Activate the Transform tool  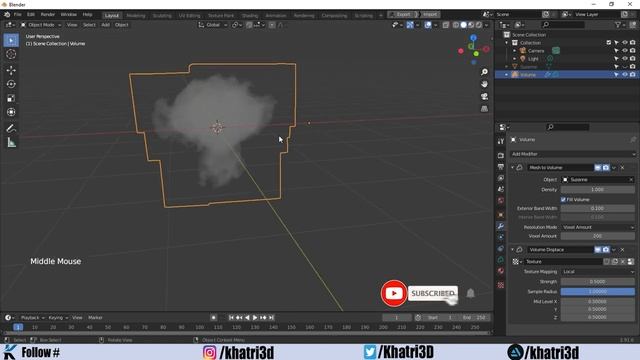click(11, 112)
